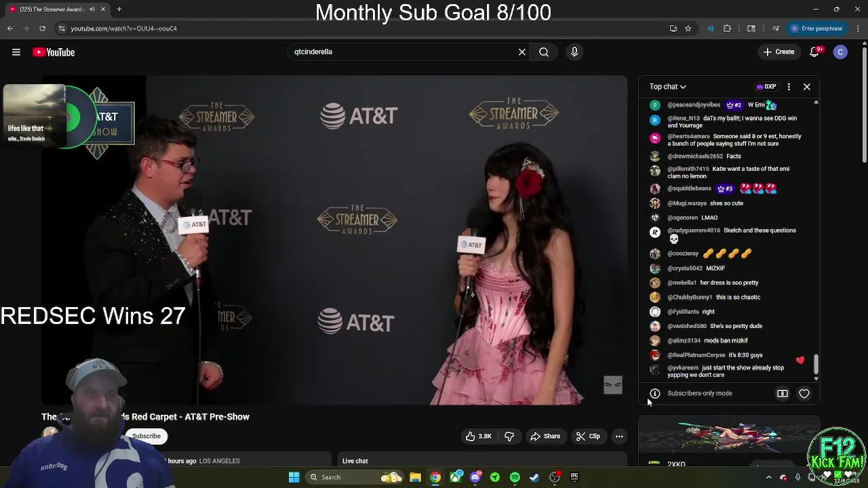This screenshot has height=488, width=868.
Task: Show Subscribers-only mode info icon
Action: (655, 393)
